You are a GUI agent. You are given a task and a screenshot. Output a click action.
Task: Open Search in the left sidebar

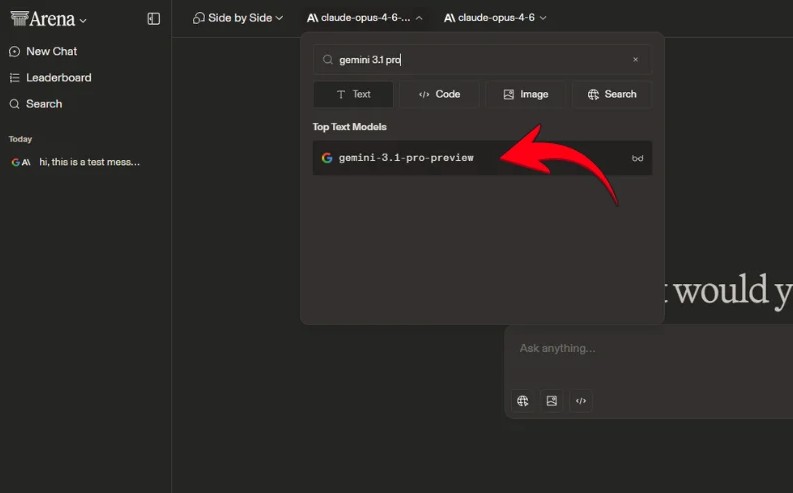click(x=43, y=104)
